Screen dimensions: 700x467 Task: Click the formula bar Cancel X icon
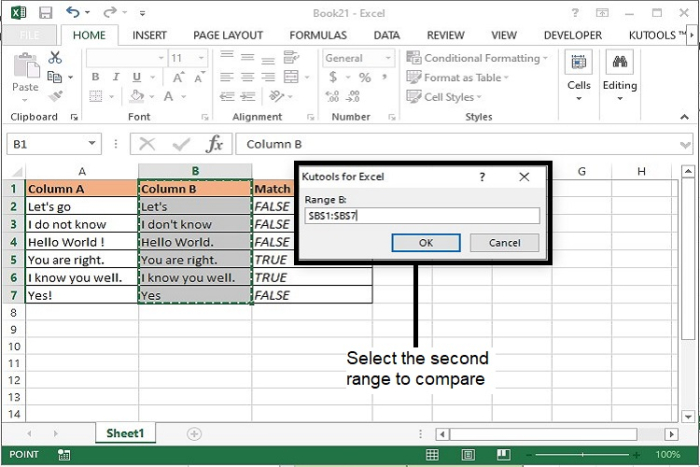point(147,144)
